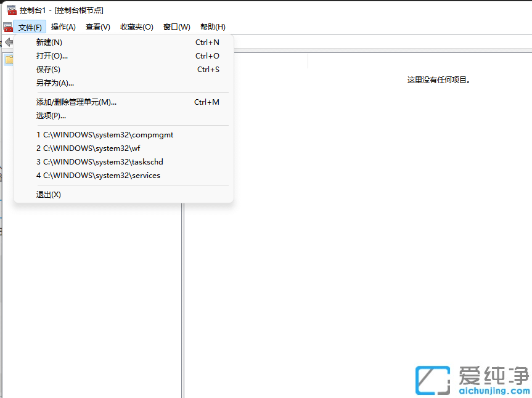532x398 pixels.
Task: Open the 查看(V) menu
Action: [x=97, y=26]
